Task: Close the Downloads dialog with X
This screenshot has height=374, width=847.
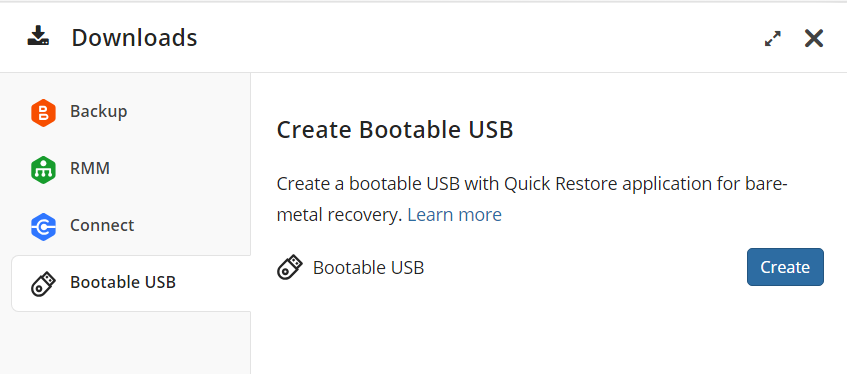Action: [814, 38]
